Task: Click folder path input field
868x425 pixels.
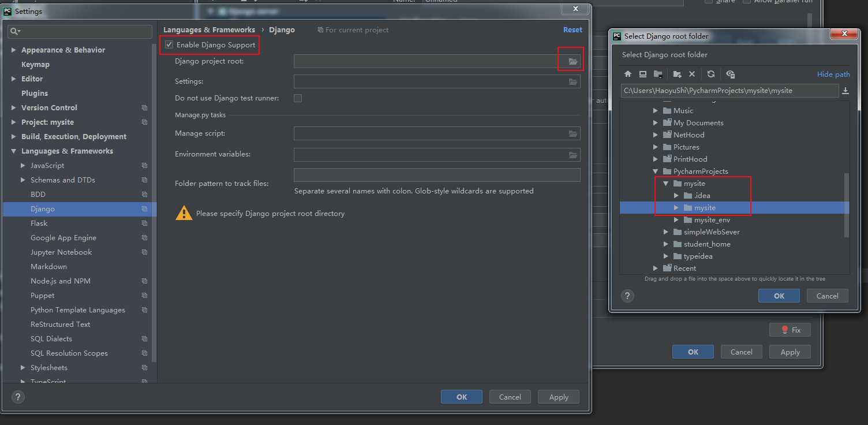Action: pos(729,91)
